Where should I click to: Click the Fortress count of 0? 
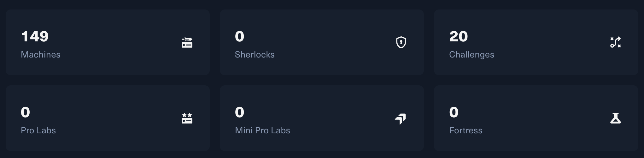454,112
